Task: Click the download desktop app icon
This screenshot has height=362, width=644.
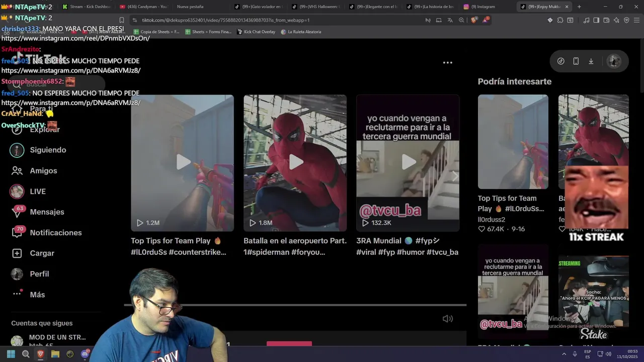Action: [591, 61]
